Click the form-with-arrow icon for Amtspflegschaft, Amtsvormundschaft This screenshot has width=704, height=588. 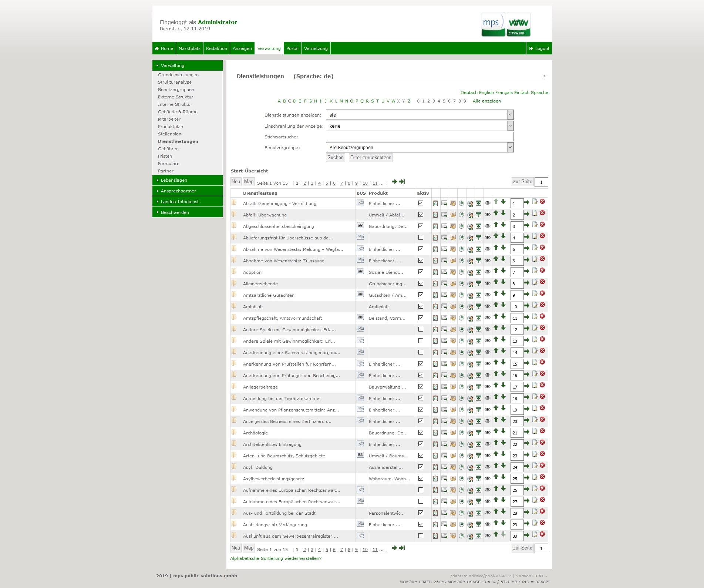(x=444, y=318)
